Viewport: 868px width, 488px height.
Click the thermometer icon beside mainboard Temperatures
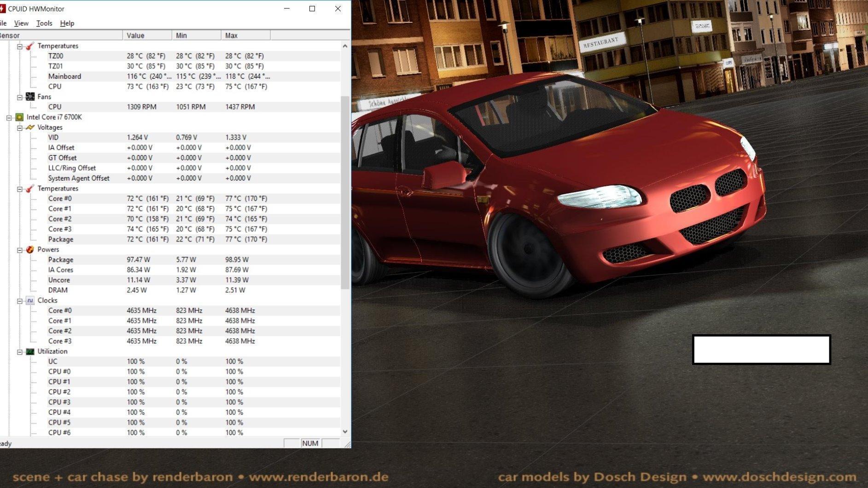coord(30,46)
